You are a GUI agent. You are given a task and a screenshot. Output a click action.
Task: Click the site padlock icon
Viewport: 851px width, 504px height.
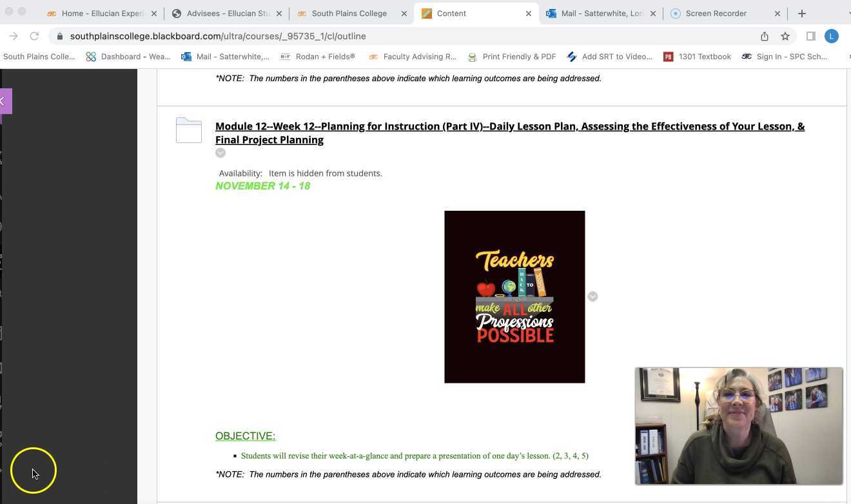[x=60, y=36]
